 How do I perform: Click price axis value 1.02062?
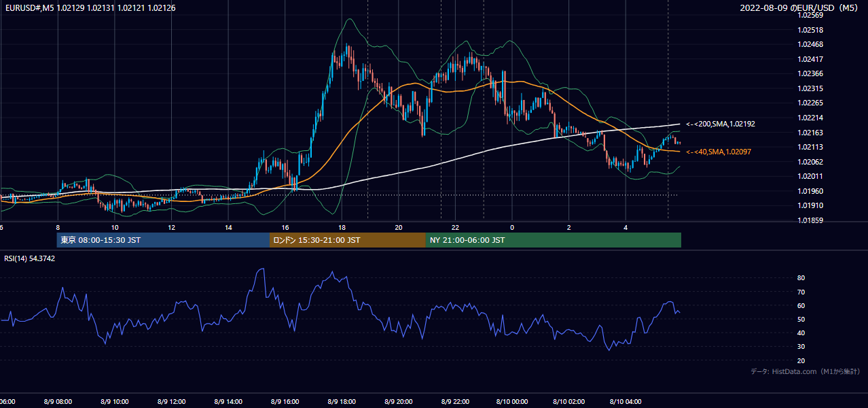(811, 162)
